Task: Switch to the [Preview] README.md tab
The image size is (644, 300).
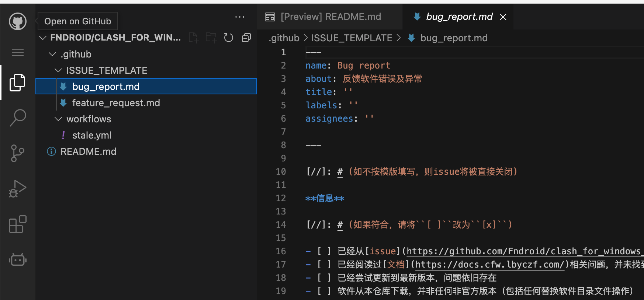Action: point(330,17)
